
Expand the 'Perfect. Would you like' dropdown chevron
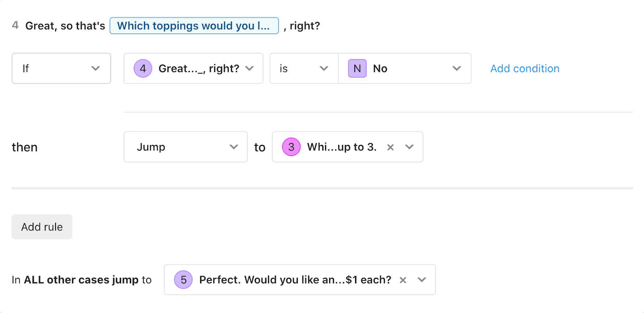(422, 280)
